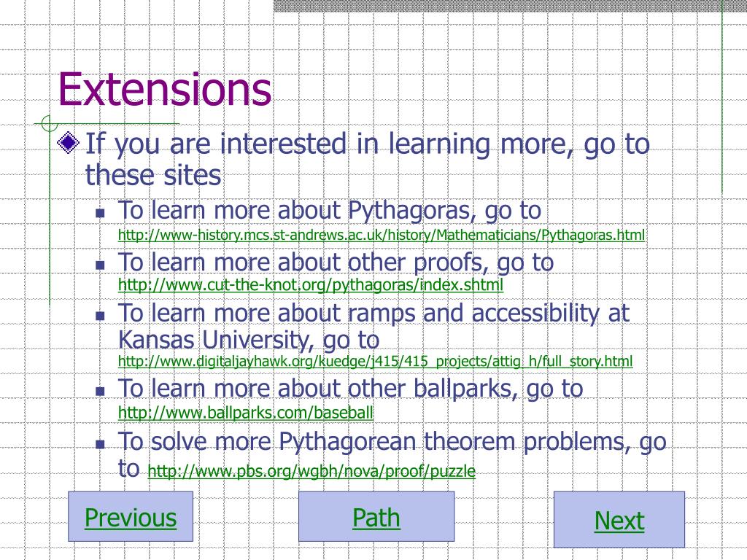Click the text 'these sites'

153,175
